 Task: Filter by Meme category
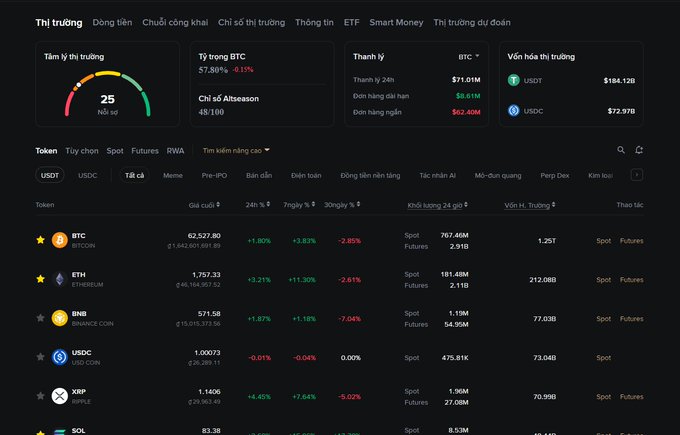pos(173,175)
